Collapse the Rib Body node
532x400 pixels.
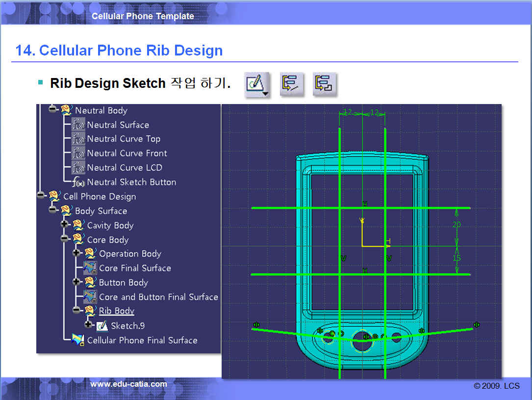(76, 309)
